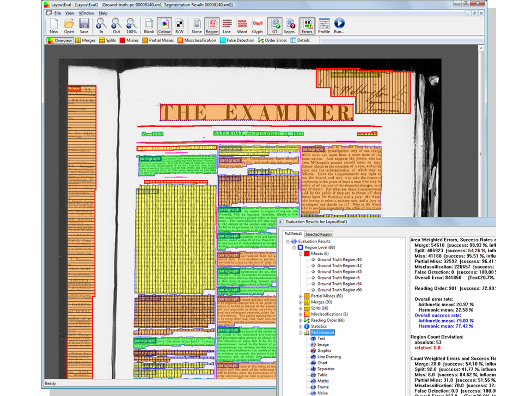The height and width of the screenshot is (396, 532).
Task: Expand the Reading Order (66) node
Action: pos(300,320)
